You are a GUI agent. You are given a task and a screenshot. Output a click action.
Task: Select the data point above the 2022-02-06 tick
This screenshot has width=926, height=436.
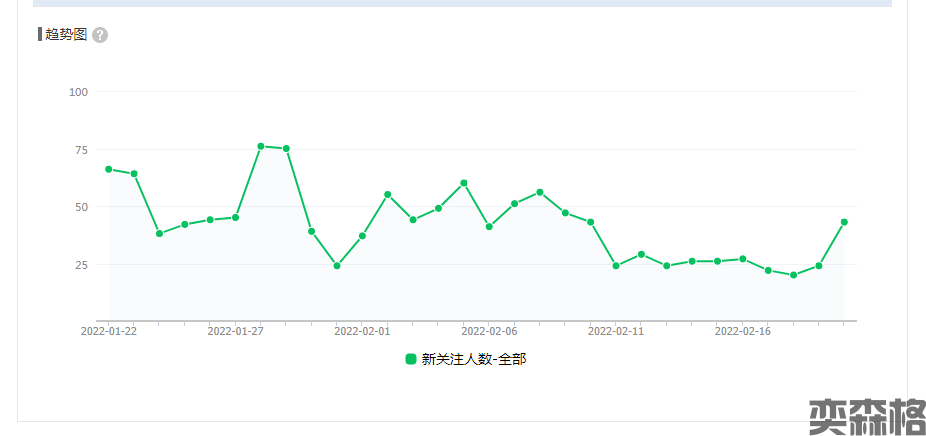point(489,227)
